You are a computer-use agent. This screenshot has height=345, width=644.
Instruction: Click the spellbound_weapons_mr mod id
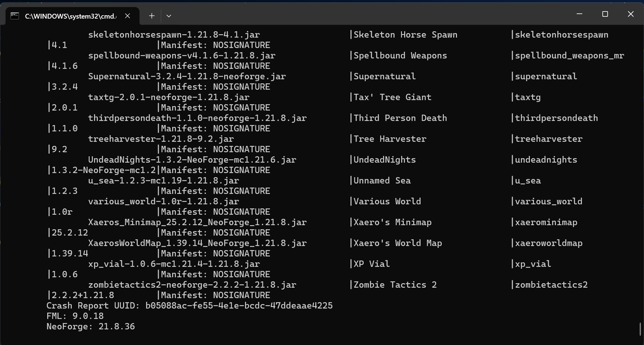click(x=569, y=55)
